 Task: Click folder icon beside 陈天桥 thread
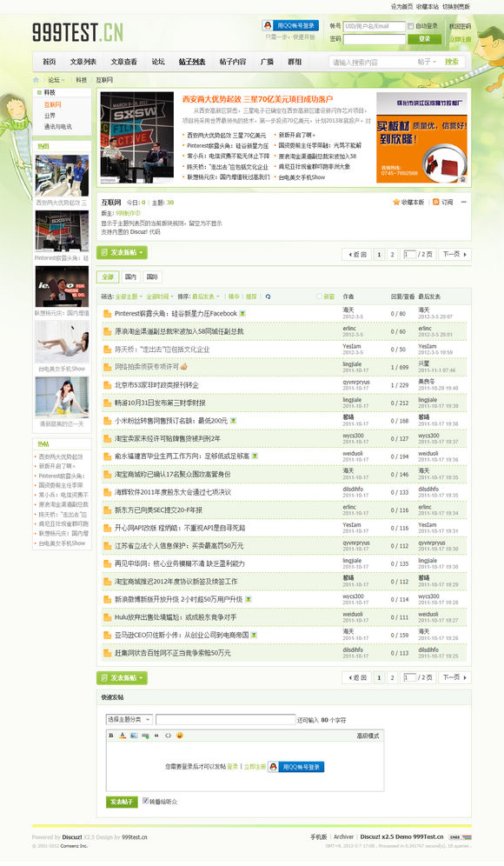tap(107, 350)
